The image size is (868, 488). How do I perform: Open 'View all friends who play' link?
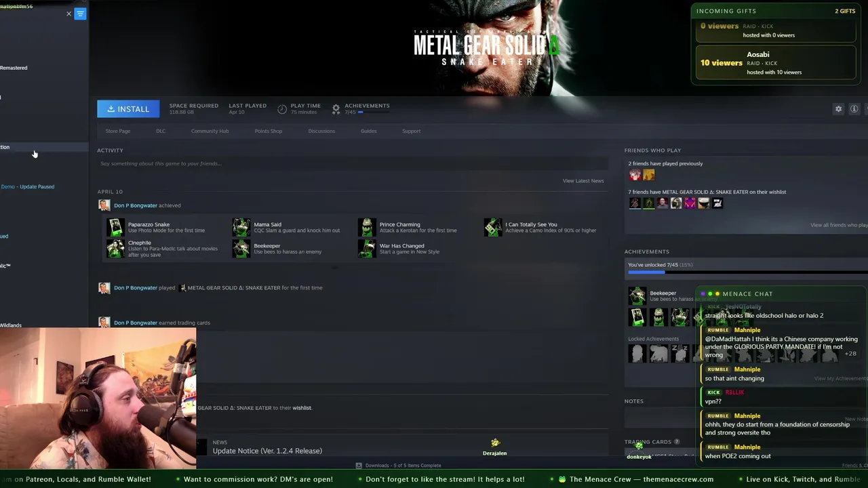coord(839,225)
